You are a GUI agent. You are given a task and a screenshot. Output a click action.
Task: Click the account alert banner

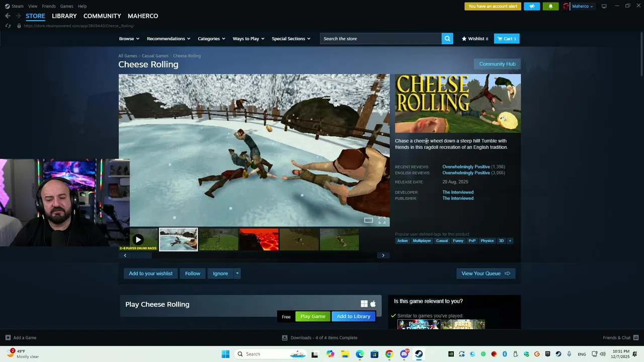coord(493,7)
